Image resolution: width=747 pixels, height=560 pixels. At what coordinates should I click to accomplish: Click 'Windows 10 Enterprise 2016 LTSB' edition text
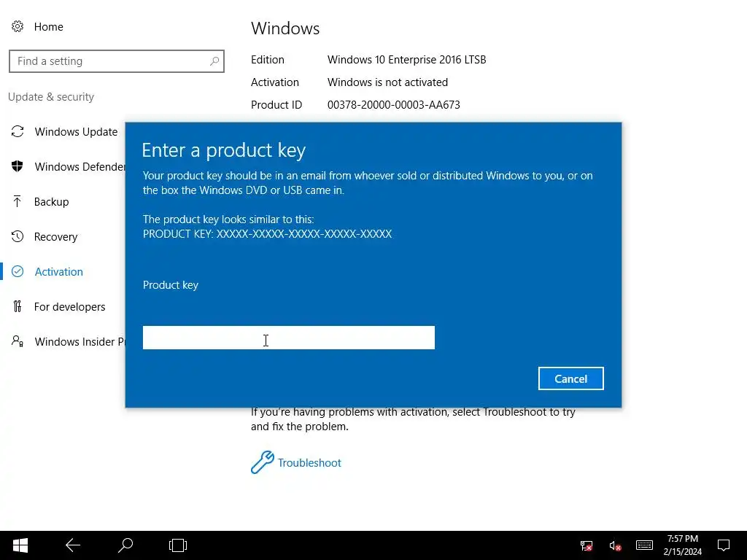[x=406, y=60]
